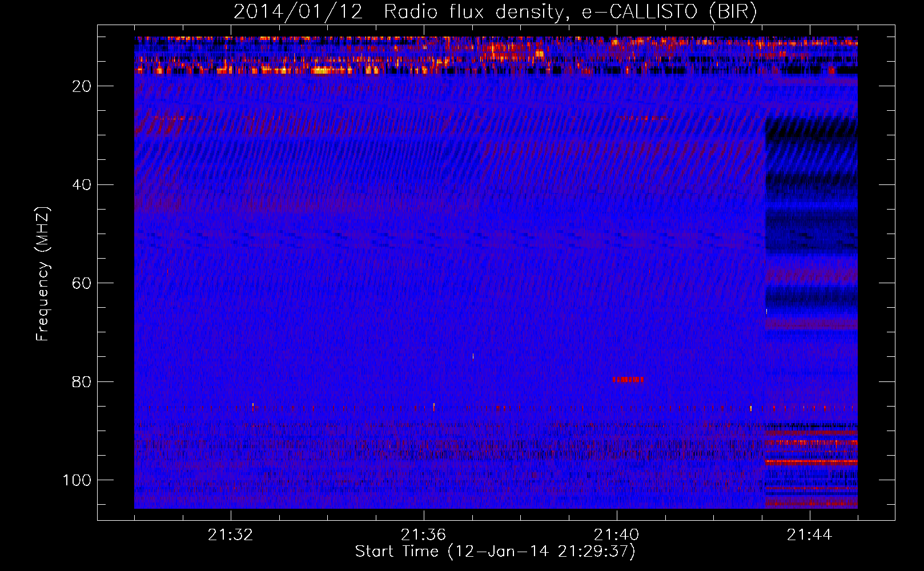Select the 20 frequency tick label
The height and width of the screenshot is (571, 924).
pos(82,86)
